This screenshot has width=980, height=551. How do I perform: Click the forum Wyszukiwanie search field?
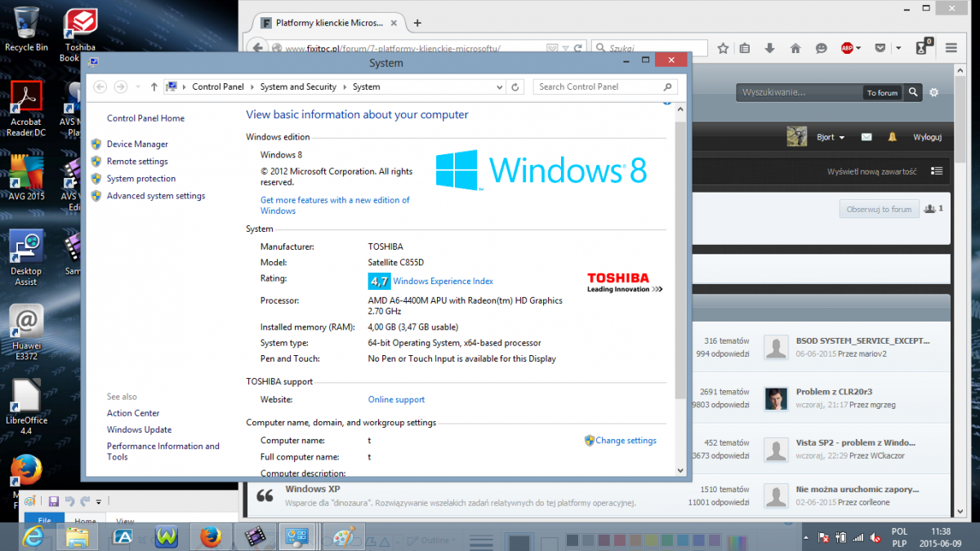(800, 92)
